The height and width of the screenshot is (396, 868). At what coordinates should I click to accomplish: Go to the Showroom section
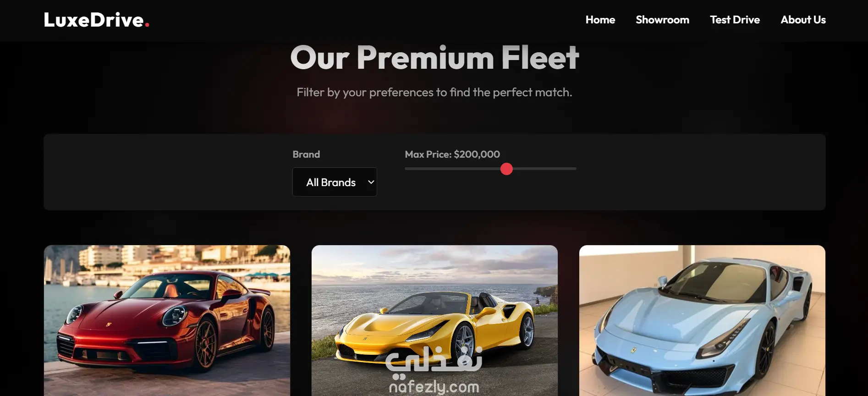pos(662,20)
